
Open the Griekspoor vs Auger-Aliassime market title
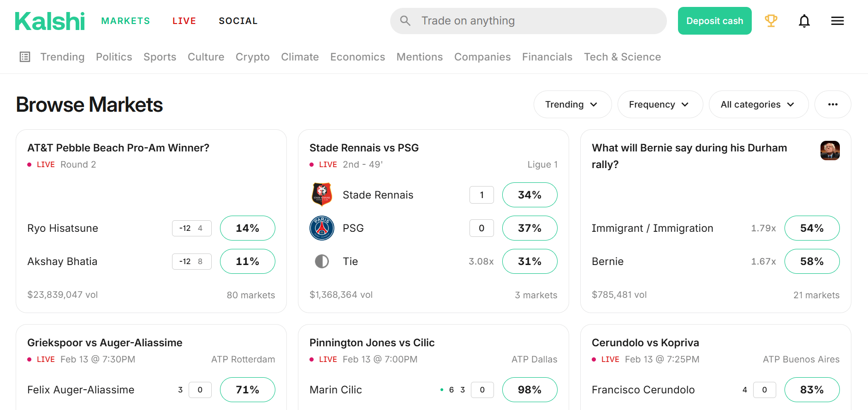pyautogui.click(x=105, y=343)
